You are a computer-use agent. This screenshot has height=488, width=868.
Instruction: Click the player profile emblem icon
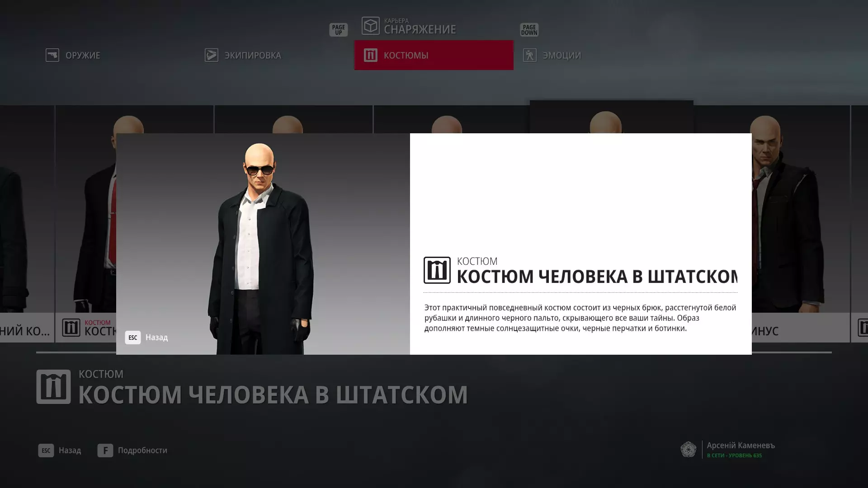[688, 450]
